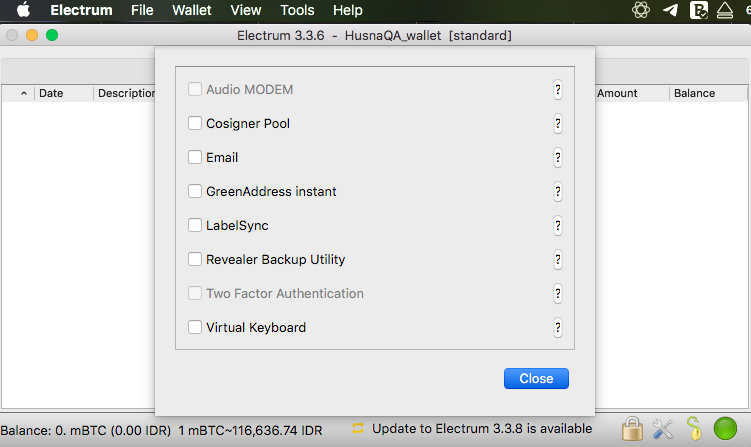Enable the Cosigner Pool checkbox
The height and width of the screenshot is (447, 751).
pos(194,123)
